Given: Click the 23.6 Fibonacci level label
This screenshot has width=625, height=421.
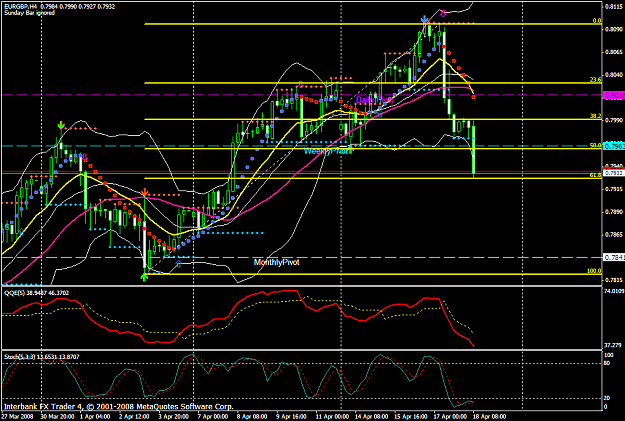Looking at the screenshot, I should [x=596, y=80].
